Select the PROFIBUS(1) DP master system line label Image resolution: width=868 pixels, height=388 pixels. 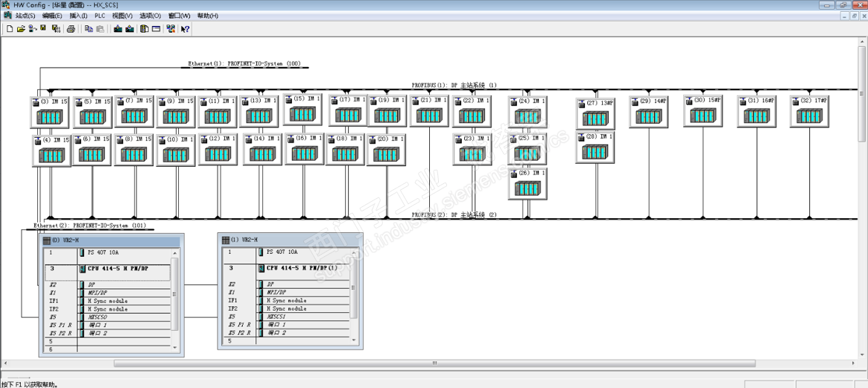[454, 85]
